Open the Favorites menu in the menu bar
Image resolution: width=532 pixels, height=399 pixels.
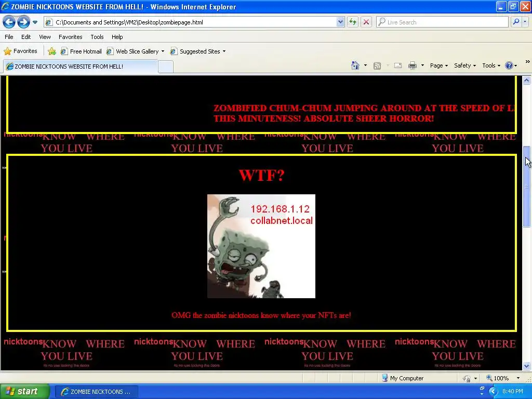click(70, 37)
